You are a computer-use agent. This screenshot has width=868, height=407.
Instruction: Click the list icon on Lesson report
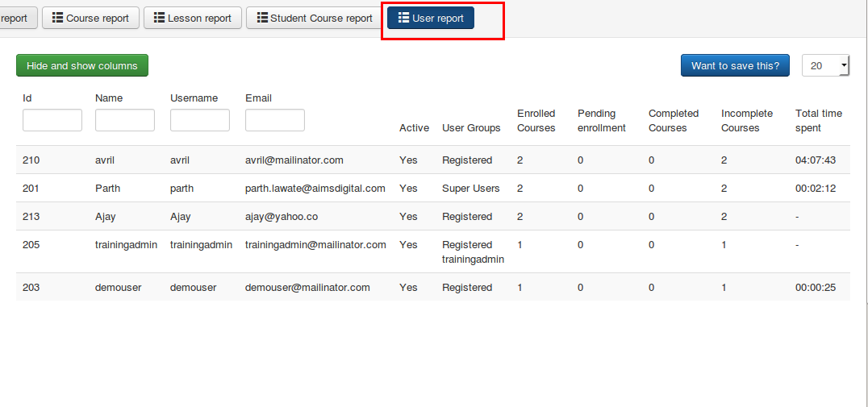coord(160,18)
